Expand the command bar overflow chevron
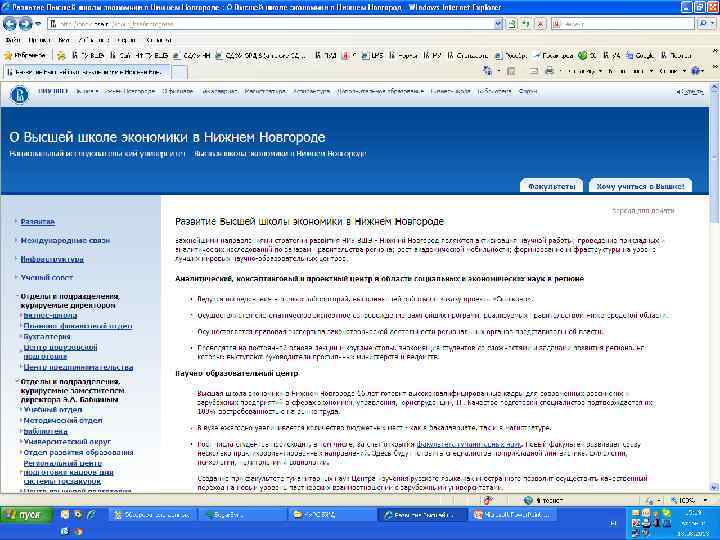720x540 pixels. 714,68
